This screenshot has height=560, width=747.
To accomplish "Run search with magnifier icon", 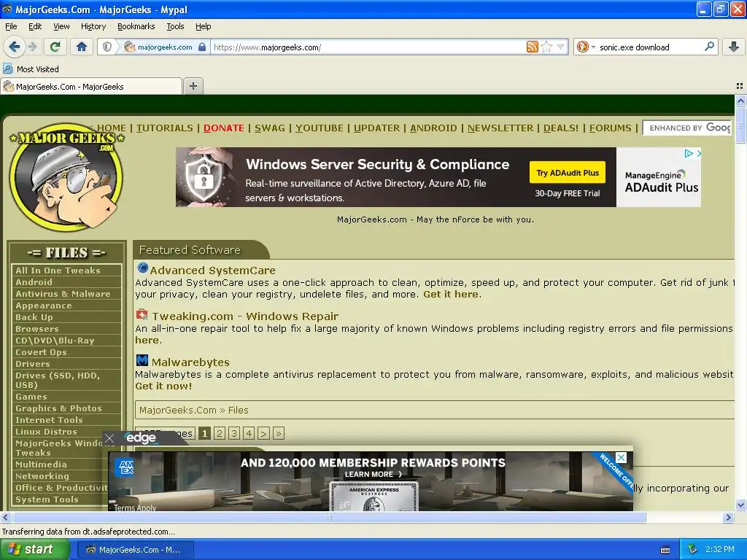I will pyautogui.click(x=709, y=47).
